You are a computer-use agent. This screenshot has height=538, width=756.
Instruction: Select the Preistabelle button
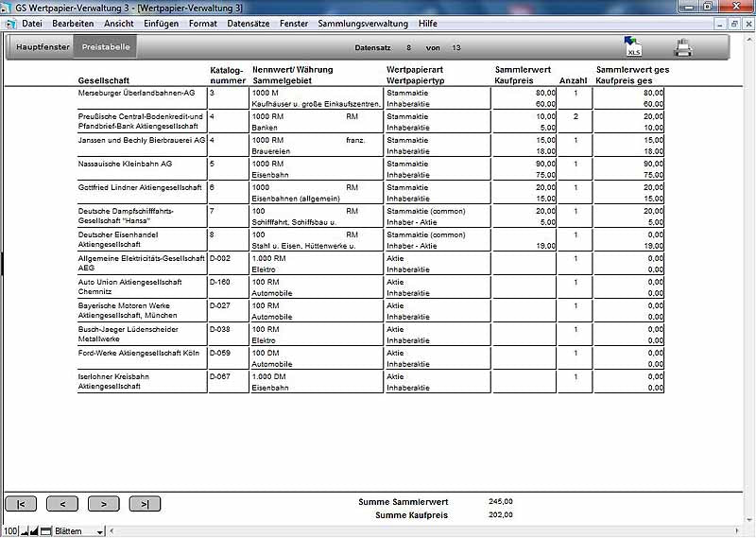pyautogui.click(x=107, y=45)
